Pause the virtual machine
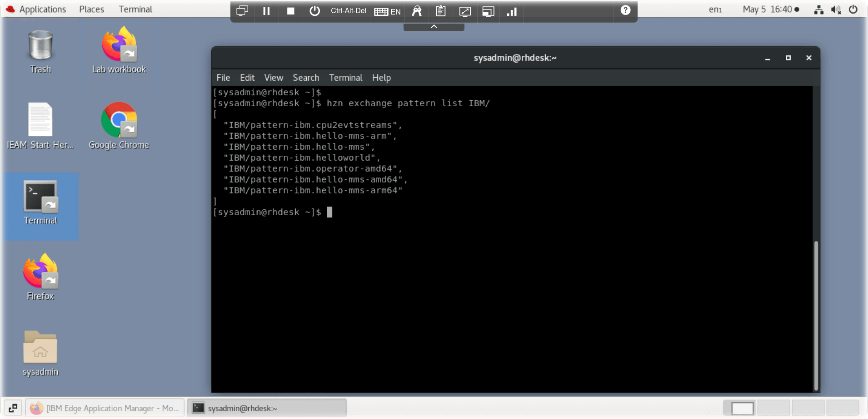 pyautogui.click(x=266, y=11)
